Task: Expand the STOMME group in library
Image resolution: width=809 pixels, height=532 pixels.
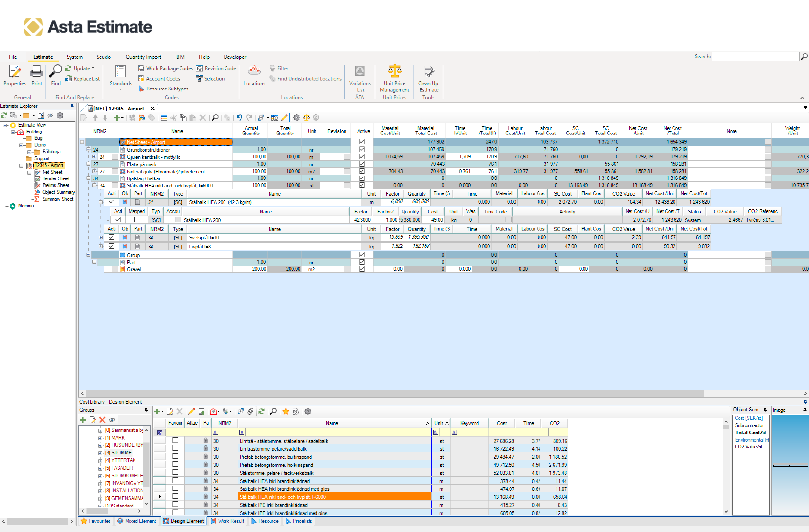Action: [100, 453]
